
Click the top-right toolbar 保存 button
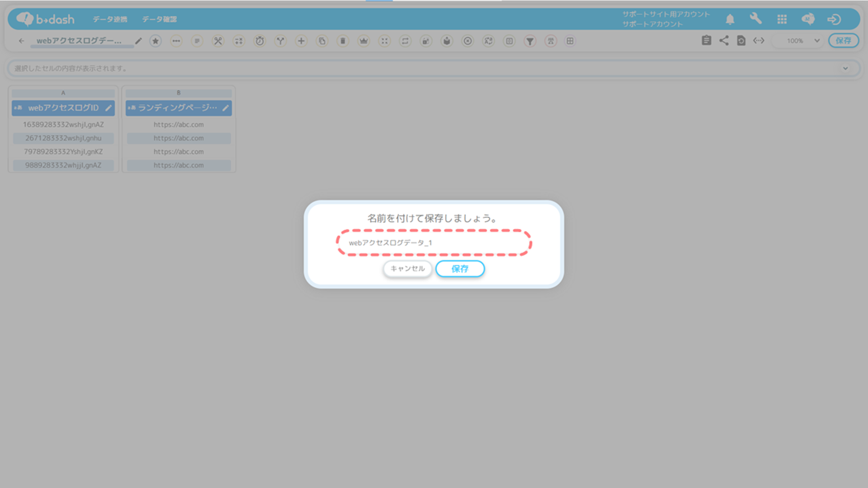(844, 40)
